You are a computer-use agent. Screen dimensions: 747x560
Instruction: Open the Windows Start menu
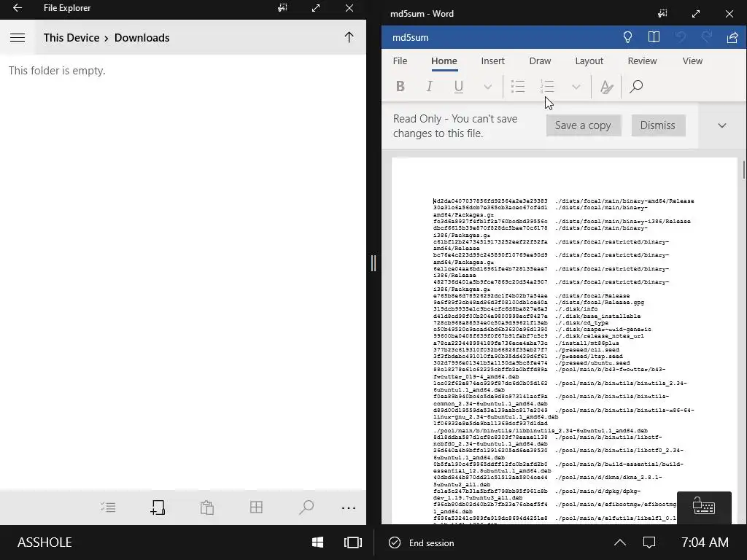pos(318,542)
